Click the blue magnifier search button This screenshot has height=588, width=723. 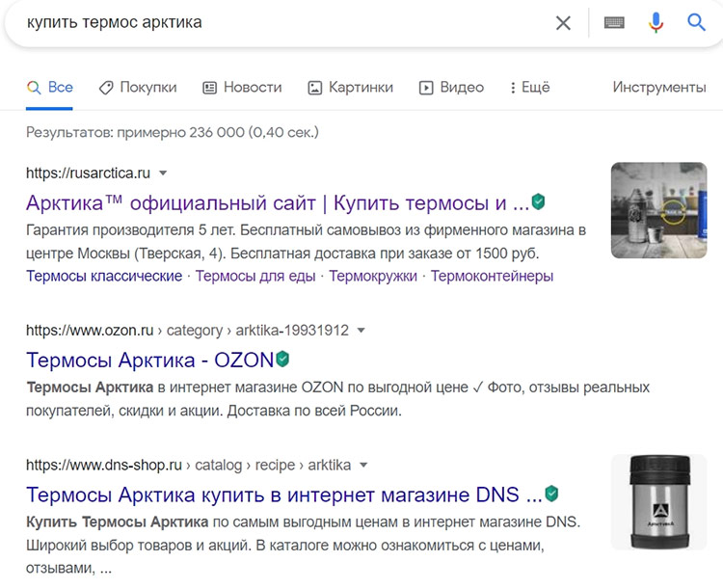(x=696, y=23)
